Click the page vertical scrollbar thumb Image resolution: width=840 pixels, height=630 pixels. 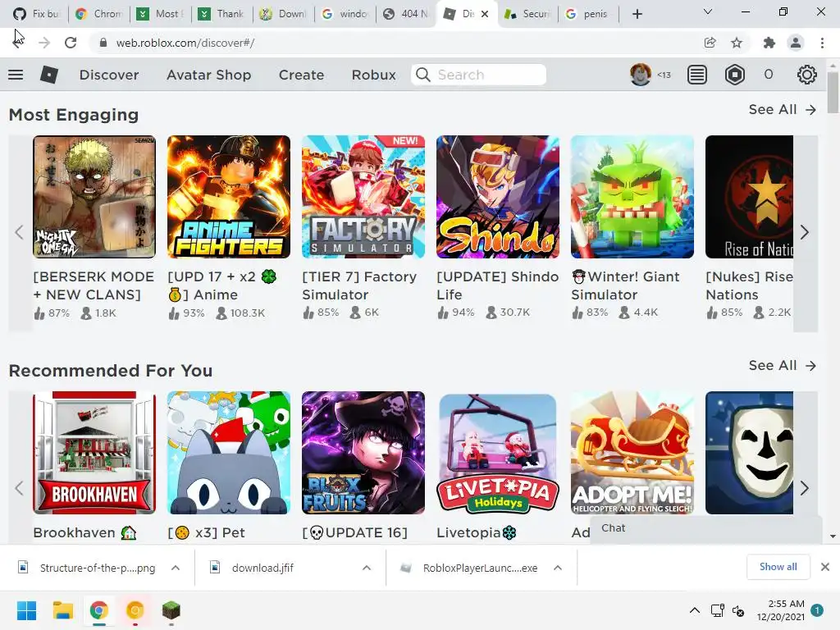pos(833,92)
